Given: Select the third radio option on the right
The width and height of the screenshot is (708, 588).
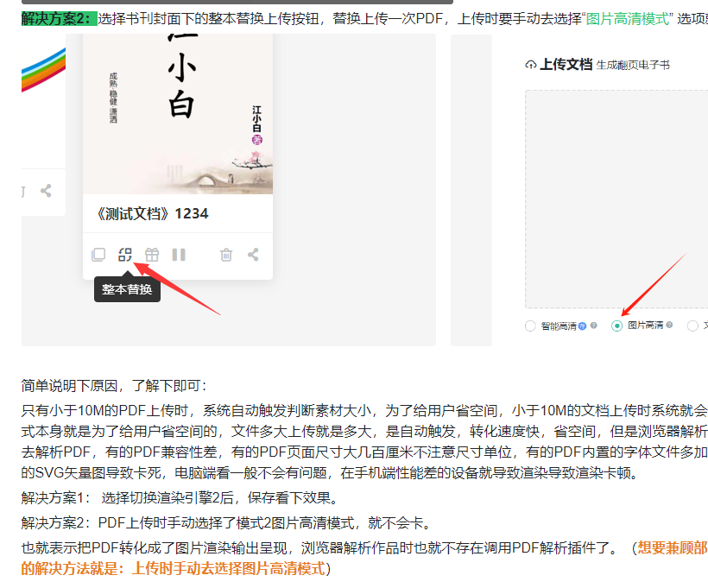Looking at the screenshot, I should (x=692, y=326).
